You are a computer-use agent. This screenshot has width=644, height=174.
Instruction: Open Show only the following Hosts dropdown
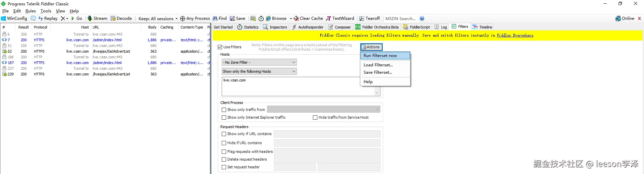pos(259,71)
